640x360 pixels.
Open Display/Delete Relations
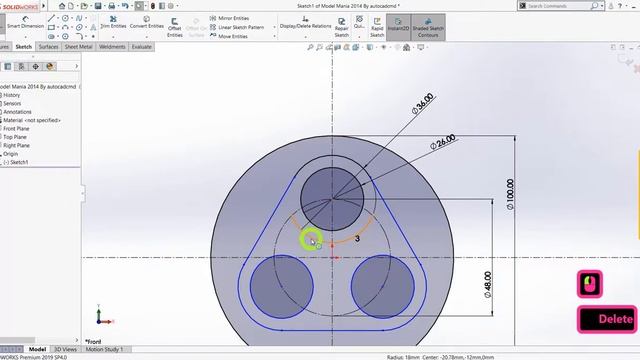point(305,22)
